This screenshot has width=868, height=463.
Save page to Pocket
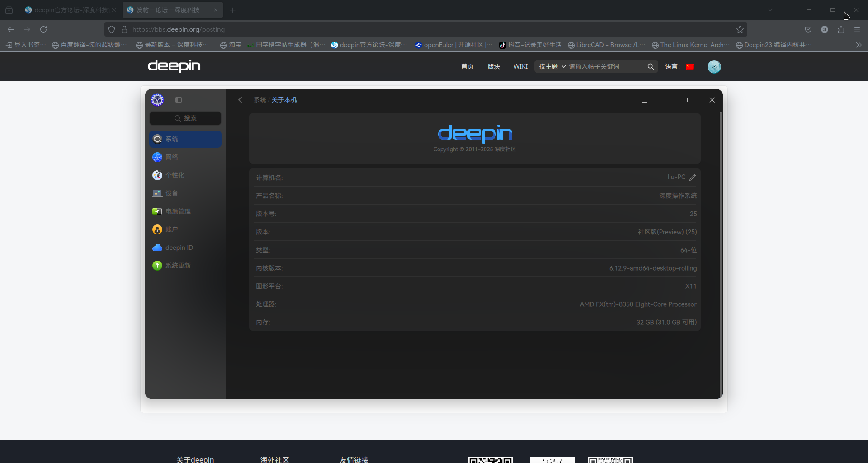[x=808, y=29]
